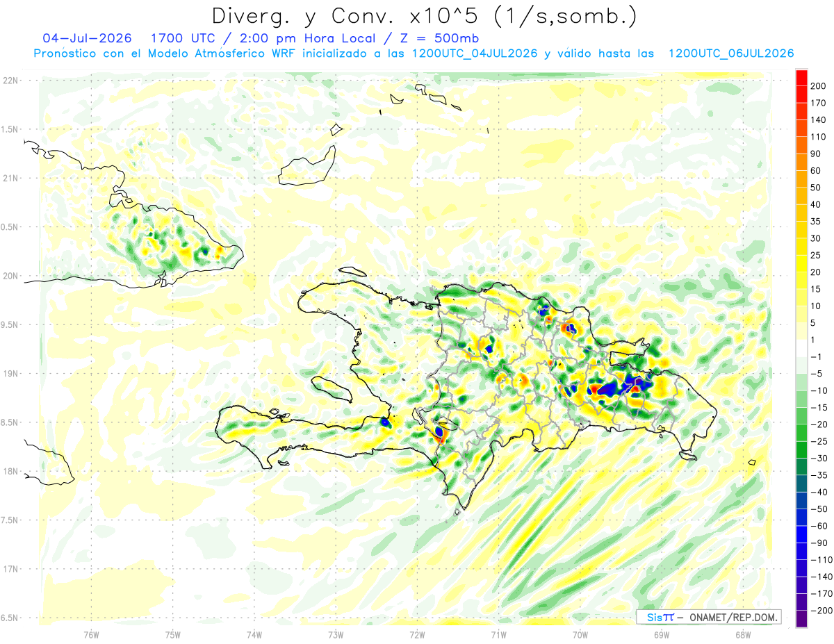Click the latitude label "8.5N"
This screenshot has height=644, width=834.
pyautogui.click(x=10, y=422)
